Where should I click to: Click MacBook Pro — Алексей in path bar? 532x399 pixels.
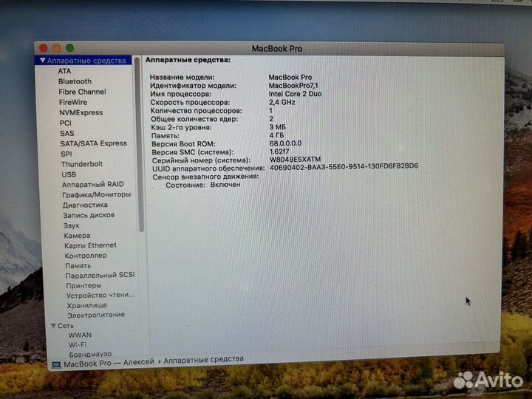coord(109,363)
